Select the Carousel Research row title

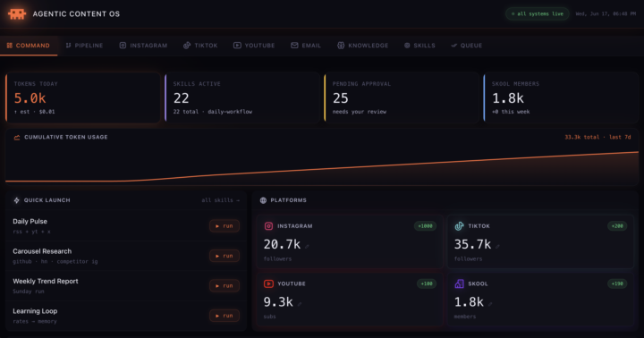[42, 251]
